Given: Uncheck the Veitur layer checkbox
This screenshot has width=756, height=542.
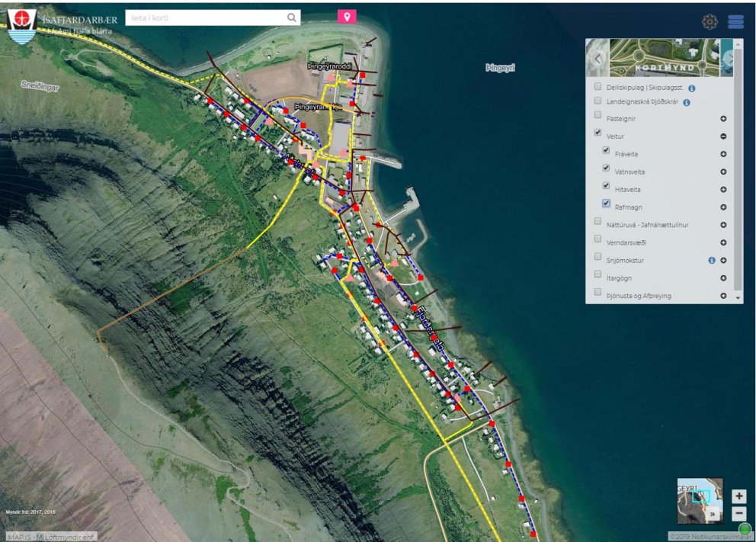Looking at the screenshot, I should pos(598,133).
